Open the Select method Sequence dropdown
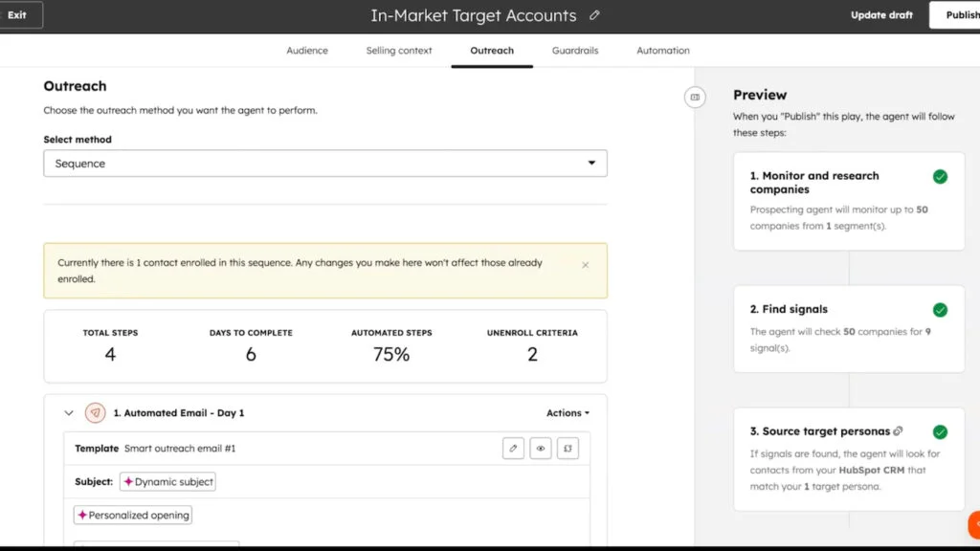The height and width of the screenshot is (551, 980). (325, 163)
